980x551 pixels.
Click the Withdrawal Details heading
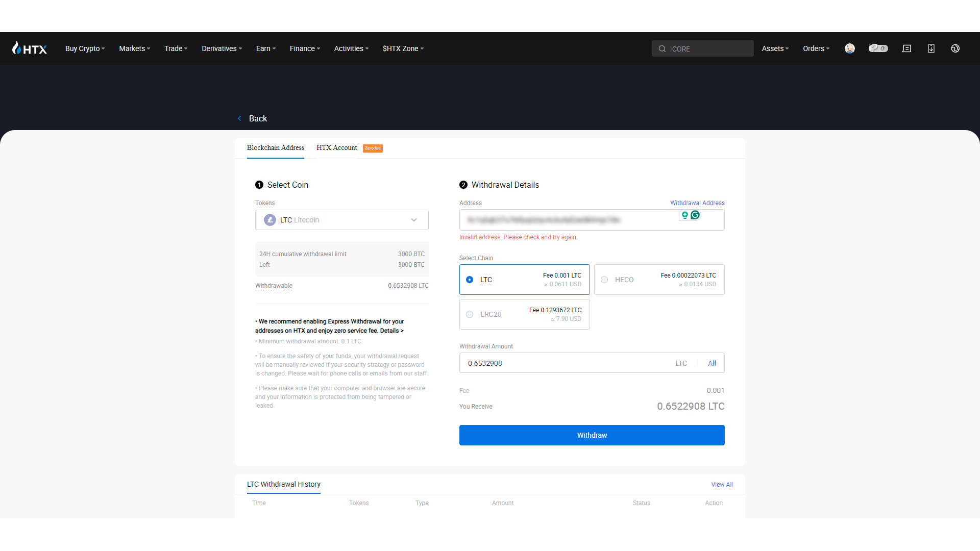click(x=505, y=185)
